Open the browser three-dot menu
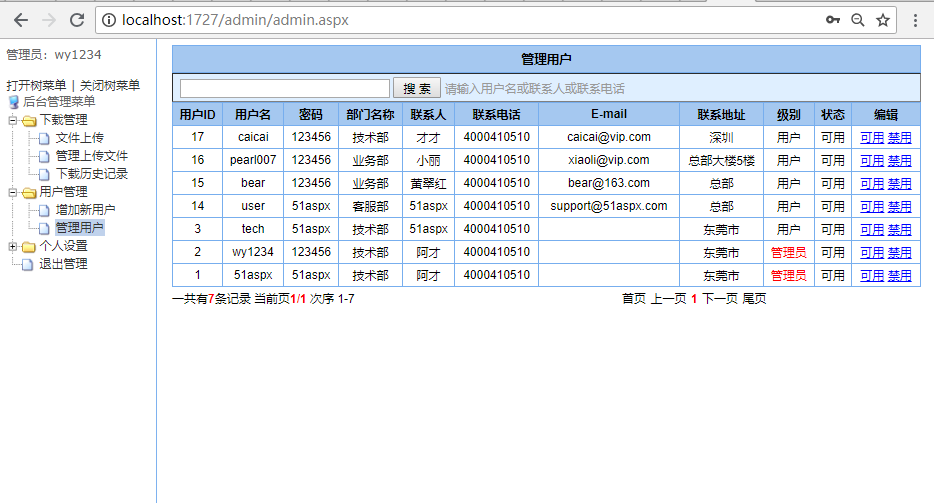 916,20
